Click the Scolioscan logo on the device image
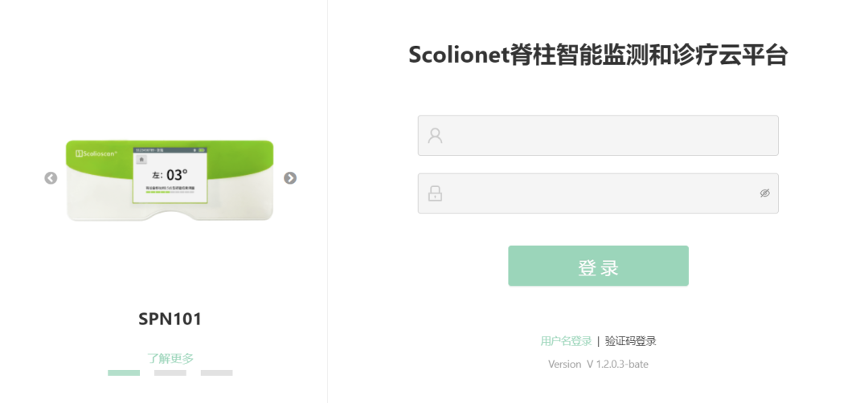 tap(96, 153)
